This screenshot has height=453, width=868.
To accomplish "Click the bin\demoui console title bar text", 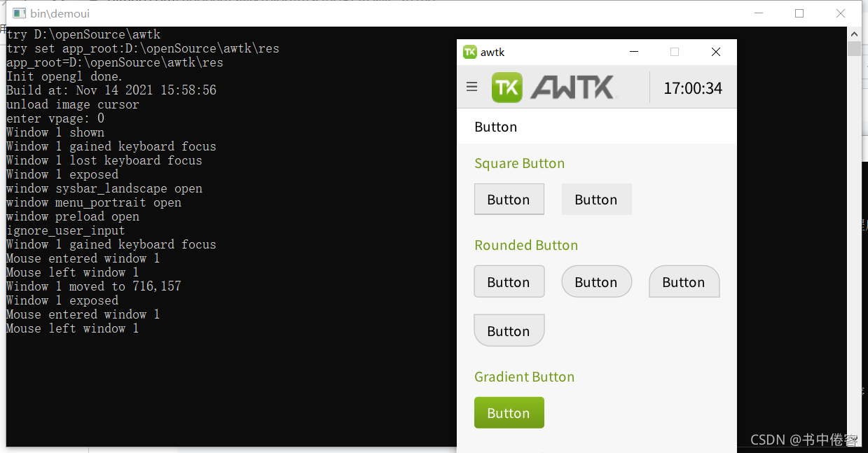I will pyautogui.click(x=59, y=13).
